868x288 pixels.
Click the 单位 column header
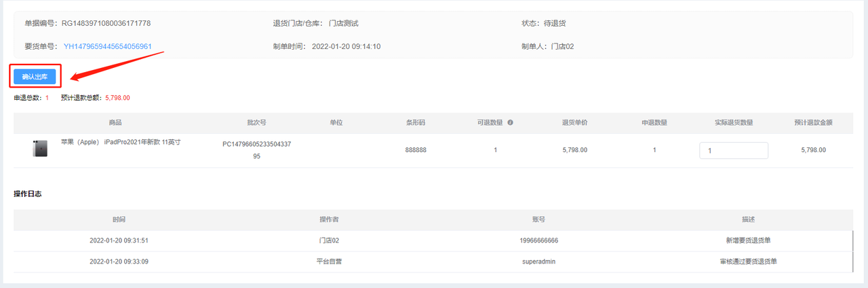click(336, 123)
